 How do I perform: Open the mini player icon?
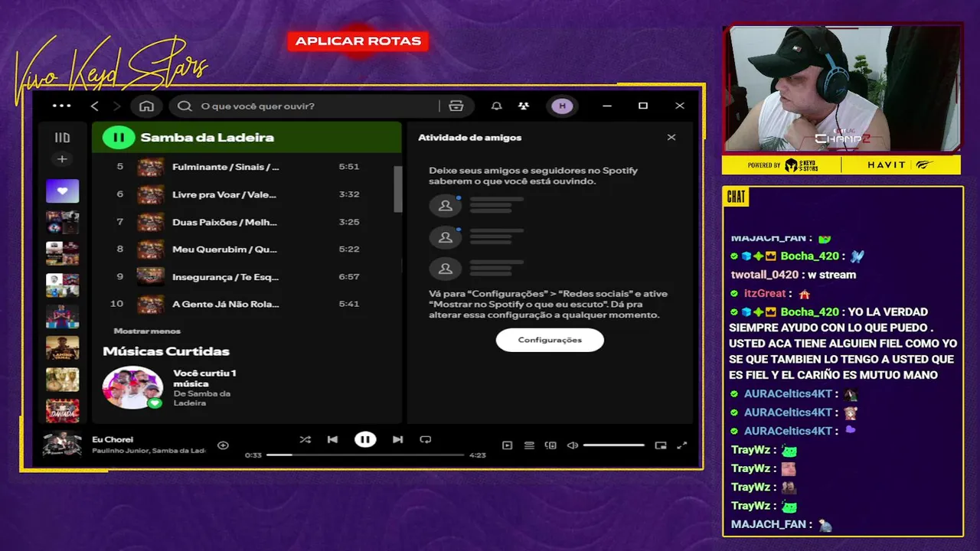(661, 445)
